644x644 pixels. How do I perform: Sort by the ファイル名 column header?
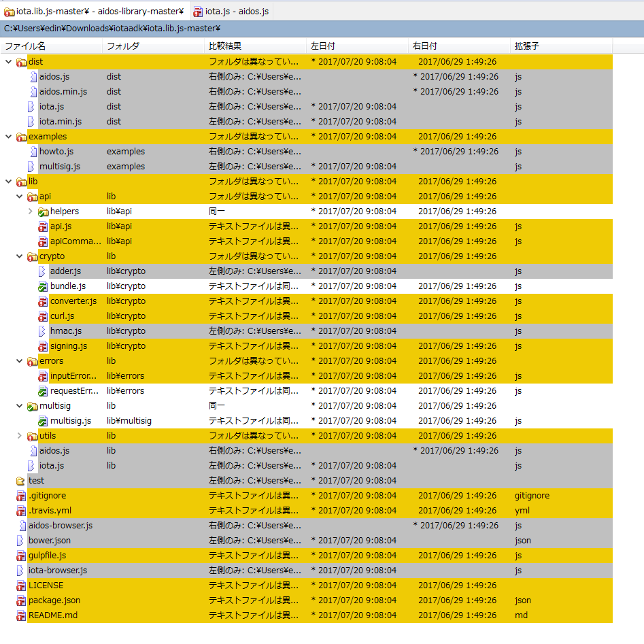click(x=51, y=46)
